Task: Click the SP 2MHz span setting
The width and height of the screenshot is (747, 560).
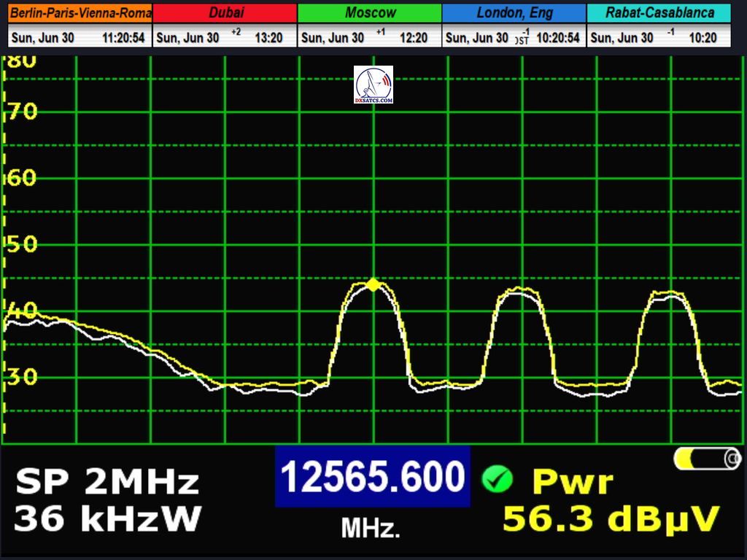Action: coord(107,482)
